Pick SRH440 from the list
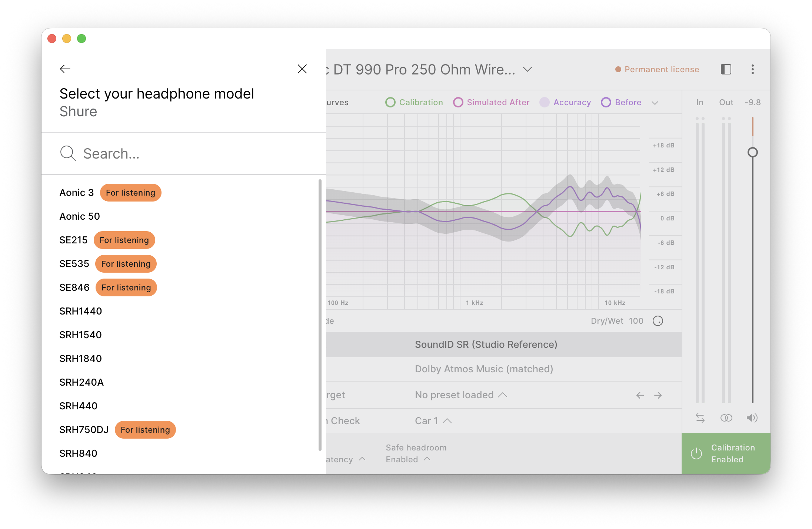 (x=78, y=406)
